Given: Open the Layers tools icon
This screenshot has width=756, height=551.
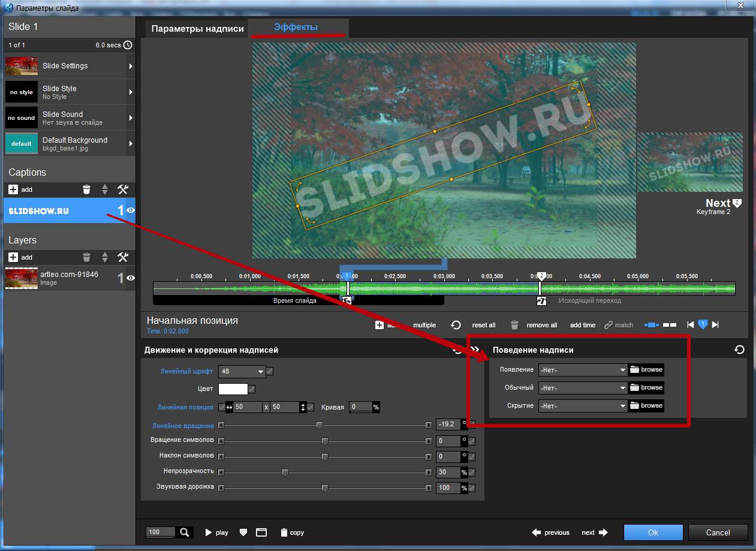Looking at the screenshot, I should coord(123,257).
